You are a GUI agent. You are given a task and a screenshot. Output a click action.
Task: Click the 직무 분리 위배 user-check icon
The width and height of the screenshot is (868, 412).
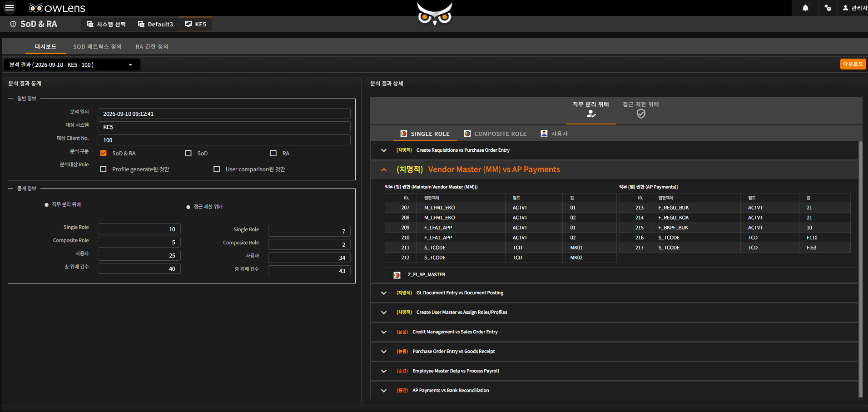click(591, 114)
